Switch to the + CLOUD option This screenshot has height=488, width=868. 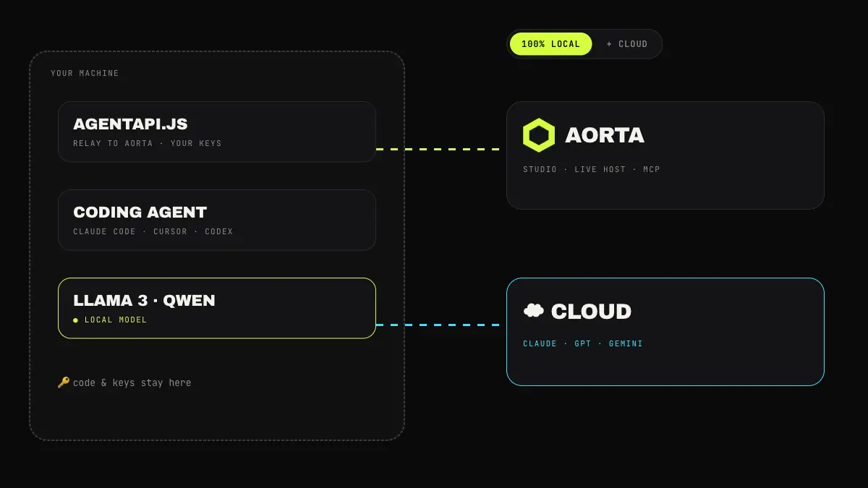click(x=626, y=44)
